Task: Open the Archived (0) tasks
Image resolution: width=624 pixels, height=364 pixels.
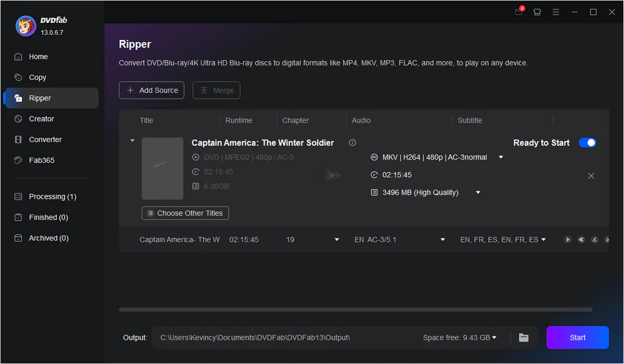Action: pos(51,238)
